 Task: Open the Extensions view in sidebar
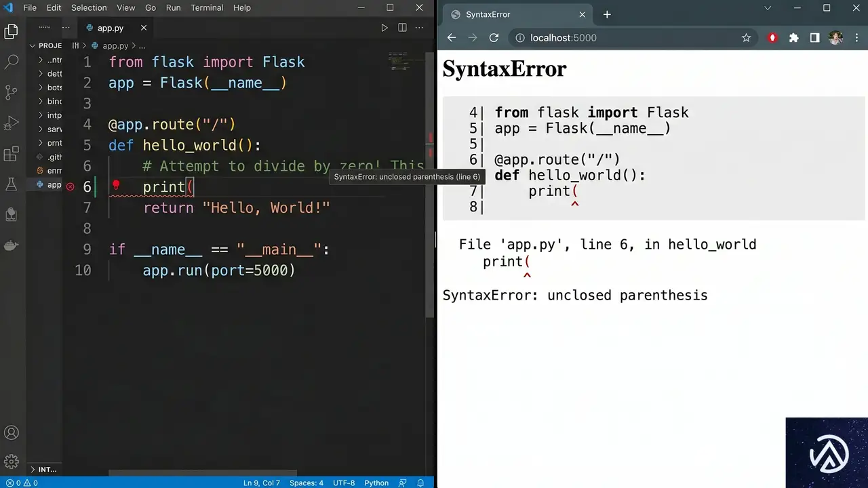[x=12, y=155]
